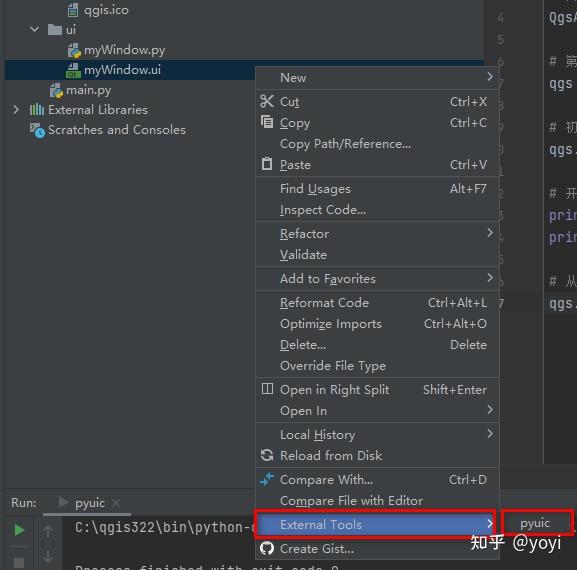The image size is (577, 570).
Task: Click the Copy icon in context menu
Action: [267, 122]
